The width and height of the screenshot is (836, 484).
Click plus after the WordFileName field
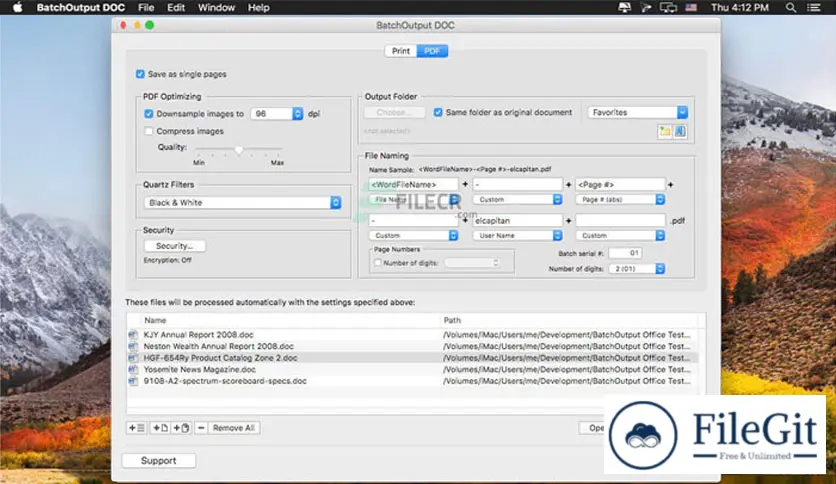click(x=465, y=184)
